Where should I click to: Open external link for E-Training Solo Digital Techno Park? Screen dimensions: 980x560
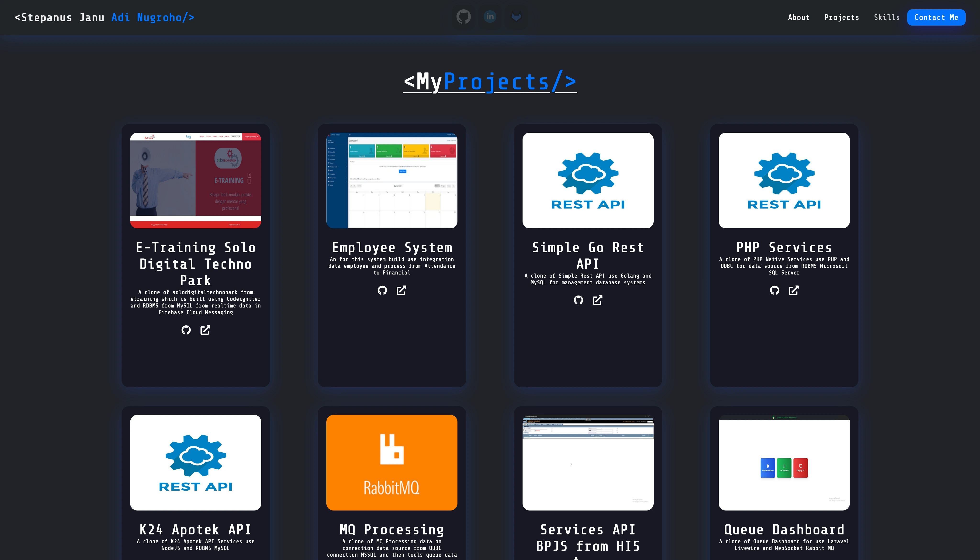point(205,330)
